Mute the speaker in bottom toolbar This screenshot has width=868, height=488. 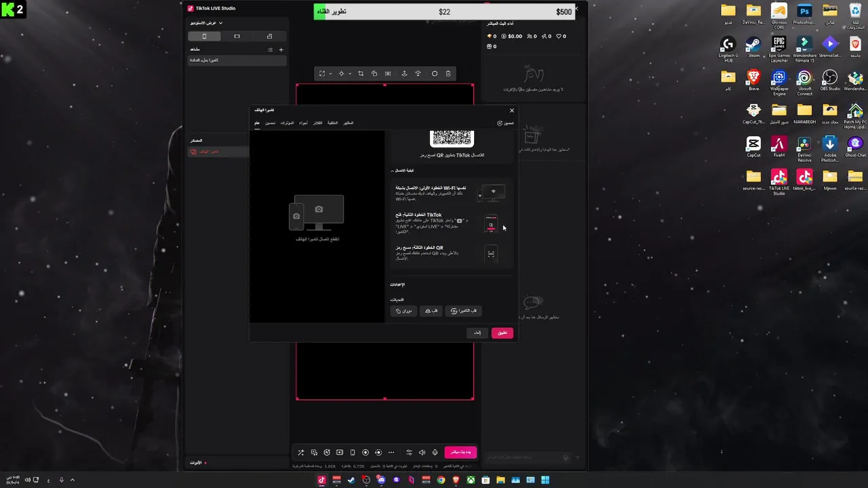click(x=422, y=452)
